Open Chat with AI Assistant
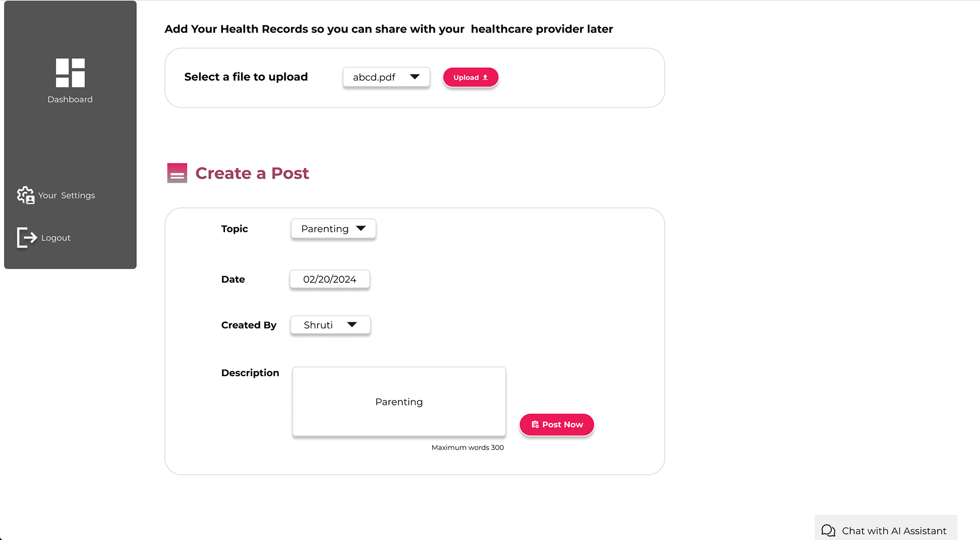980x540 pixels. tap(894, 531)
